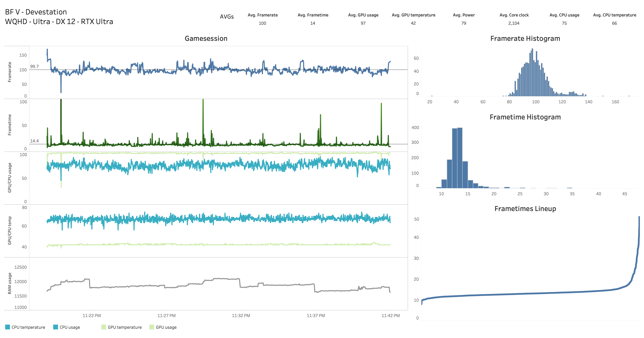Click the 99.7 framerate reference line label
Viewport: 644px width, 338px height.
34,66
